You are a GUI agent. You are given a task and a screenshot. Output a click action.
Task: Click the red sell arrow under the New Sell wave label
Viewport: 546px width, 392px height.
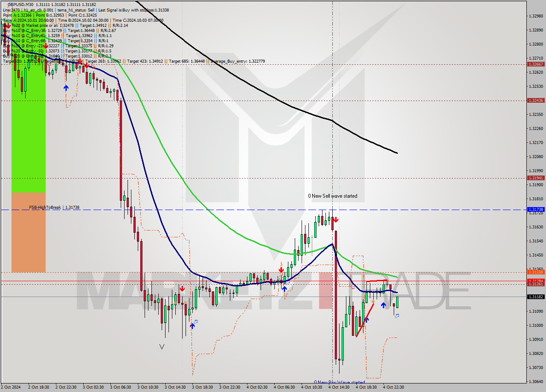pos(336,220)
